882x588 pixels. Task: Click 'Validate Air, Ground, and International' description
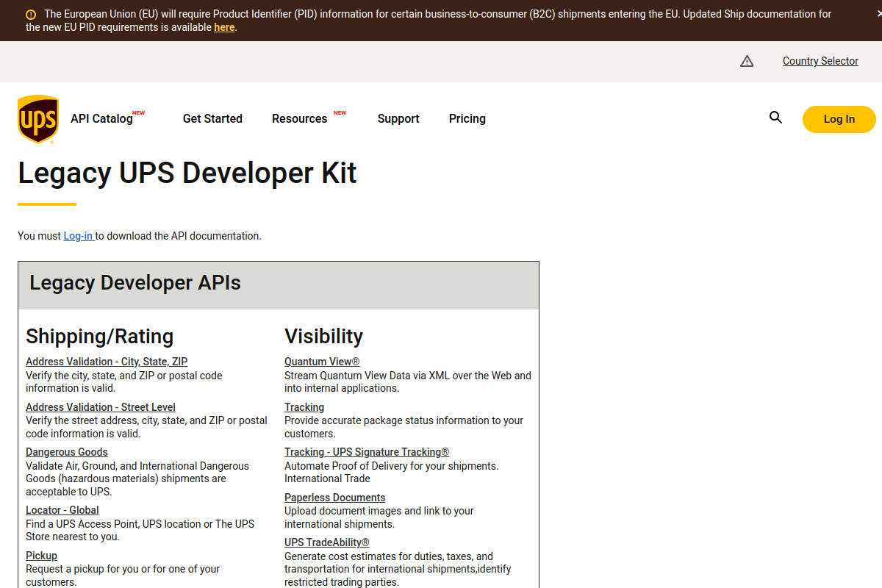pos(137,478)
